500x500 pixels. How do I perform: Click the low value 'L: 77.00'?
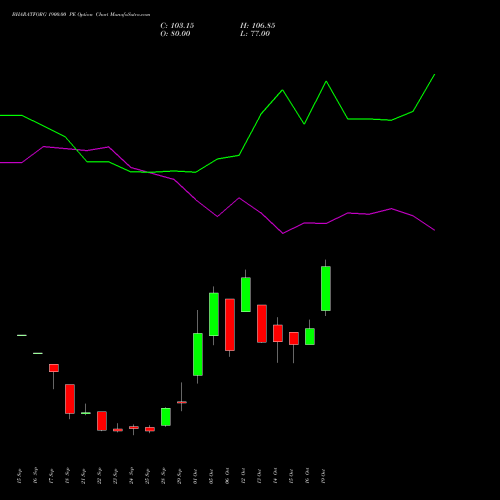coord(255,34)
